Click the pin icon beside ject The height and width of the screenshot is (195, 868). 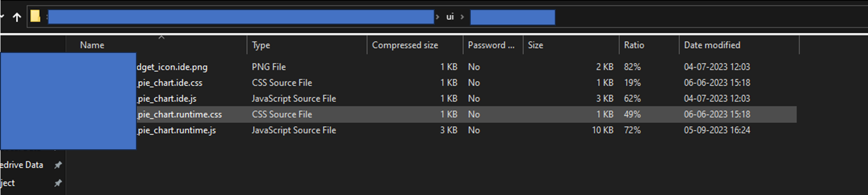(x=58, y=183)
